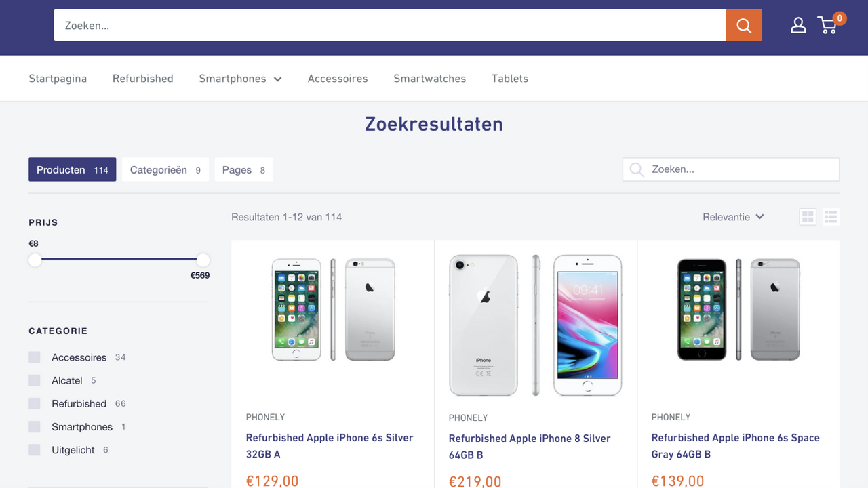Enable the Accessoires category checkbox
868x488 pixels.
(35, 357)
